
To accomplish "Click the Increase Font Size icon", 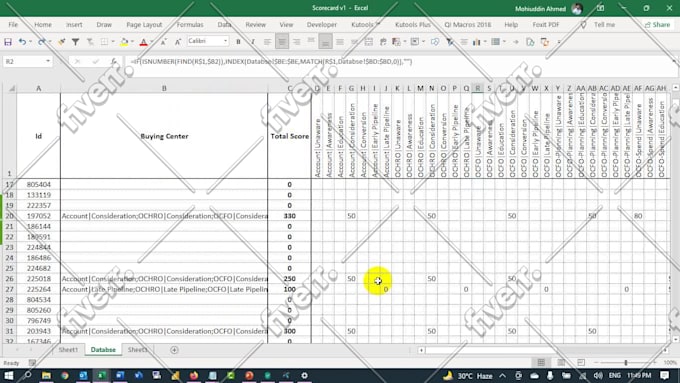I will point(163,42).
